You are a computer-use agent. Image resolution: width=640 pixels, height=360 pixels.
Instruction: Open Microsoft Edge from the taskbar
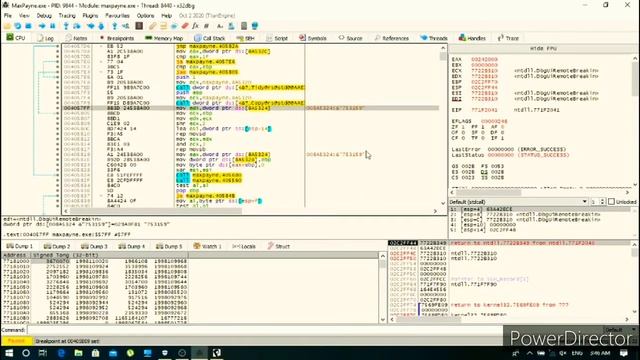(61, 353)
